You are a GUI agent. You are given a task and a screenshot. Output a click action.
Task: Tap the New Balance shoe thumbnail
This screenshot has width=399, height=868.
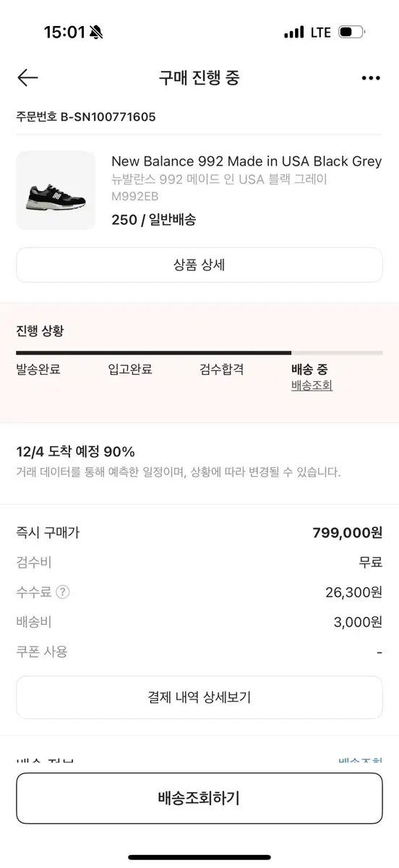56,190
